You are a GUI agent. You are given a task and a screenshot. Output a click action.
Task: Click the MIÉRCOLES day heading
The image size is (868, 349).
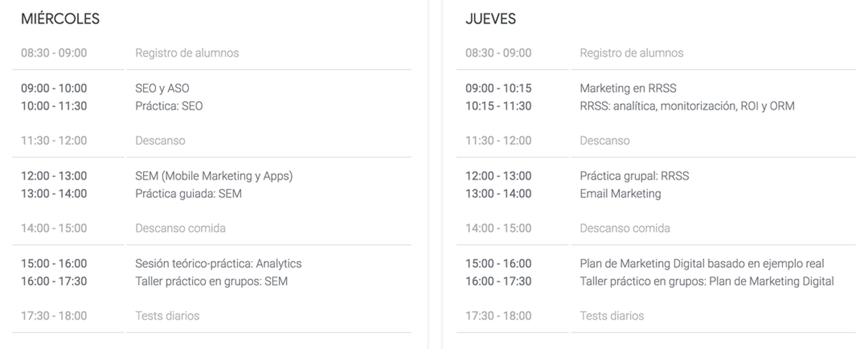click(x=60, y=19)
